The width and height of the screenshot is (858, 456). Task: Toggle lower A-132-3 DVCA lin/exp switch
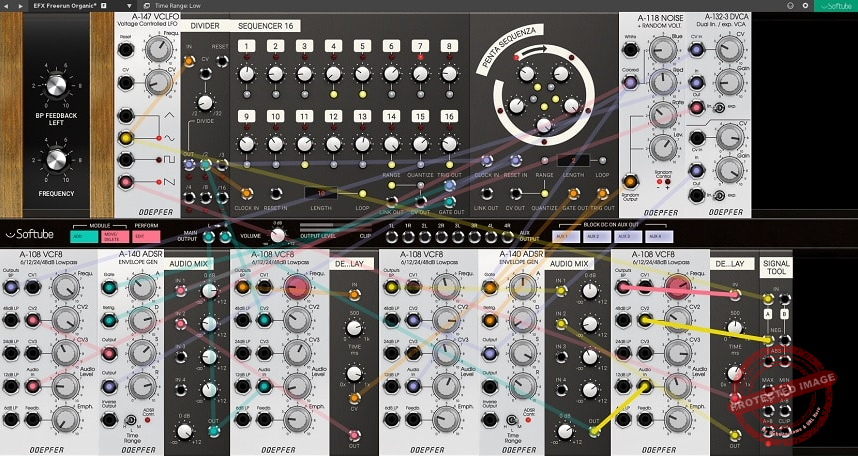(718, 195)
